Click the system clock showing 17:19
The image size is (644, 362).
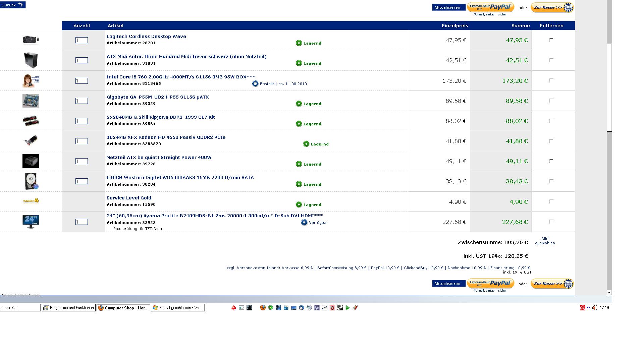604,308
